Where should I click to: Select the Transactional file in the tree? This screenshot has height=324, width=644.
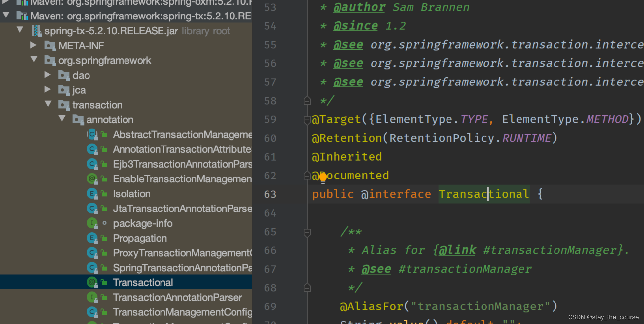point(143,282)
